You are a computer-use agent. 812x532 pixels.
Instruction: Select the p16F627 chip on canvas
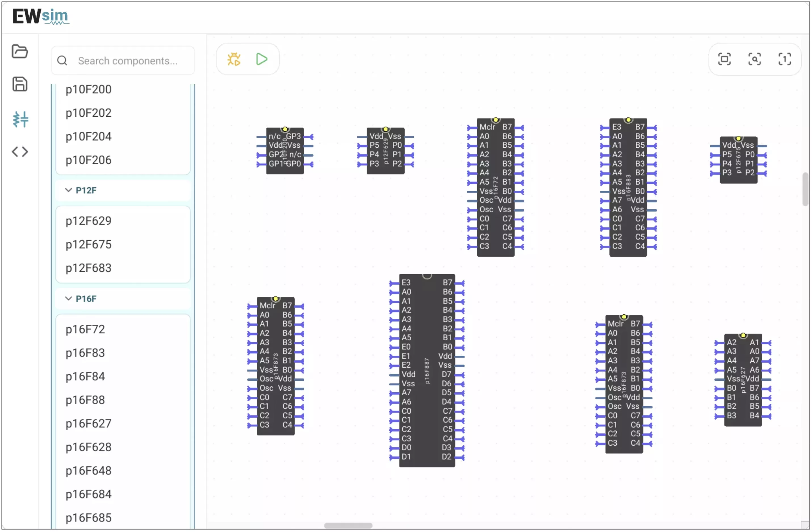pyautogui.click(x=743, y=380)
